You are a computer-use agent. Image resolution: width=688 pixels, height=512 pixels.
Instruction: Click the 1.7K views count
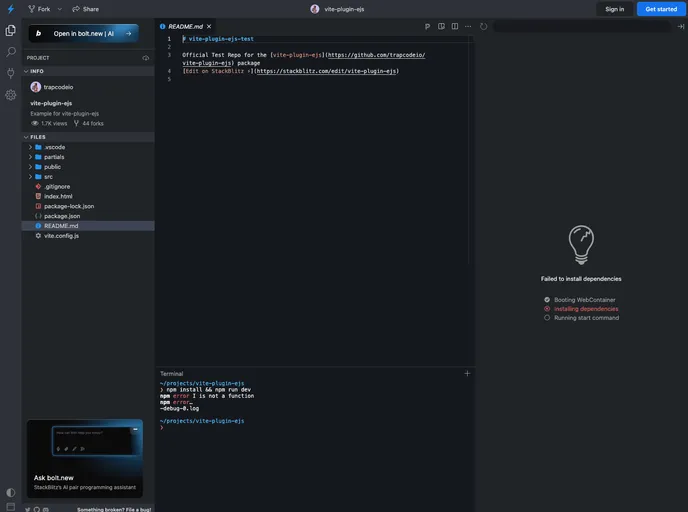49,123
